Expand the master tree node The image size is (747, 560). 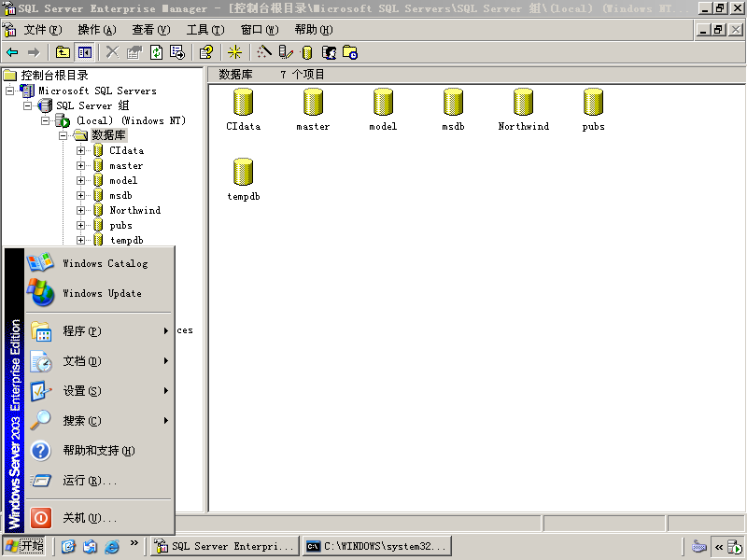[x=80, y=166]
